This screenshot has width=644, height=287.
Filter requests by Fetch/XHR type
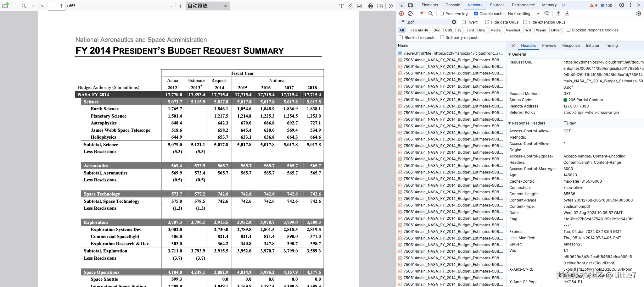tap(419, 30)
